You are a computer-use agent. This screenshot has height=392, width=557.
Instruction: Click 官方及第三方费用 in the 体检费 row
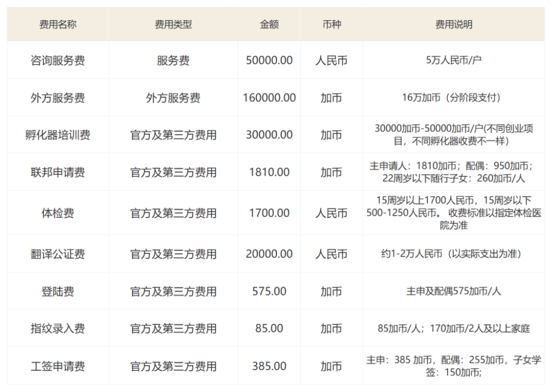[173, 213]
